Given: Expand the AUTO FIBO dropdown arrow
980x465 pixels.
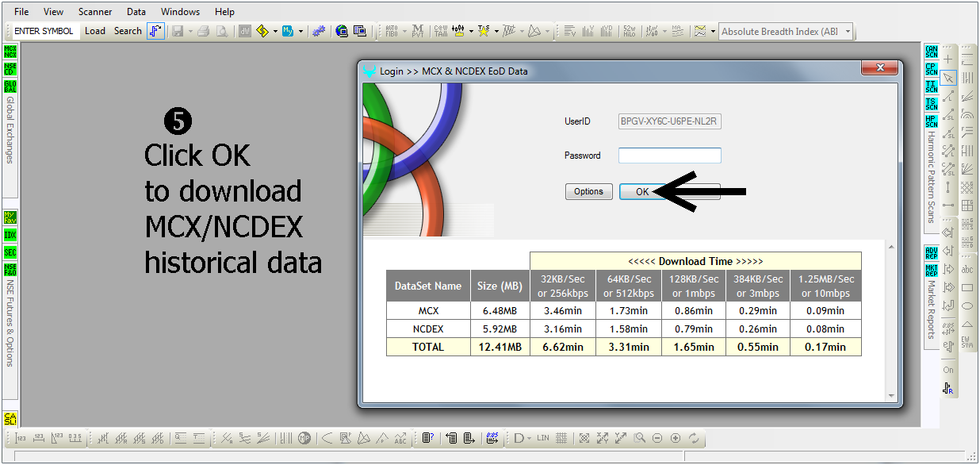Looking at the screenshot, I should coord(404,32).
